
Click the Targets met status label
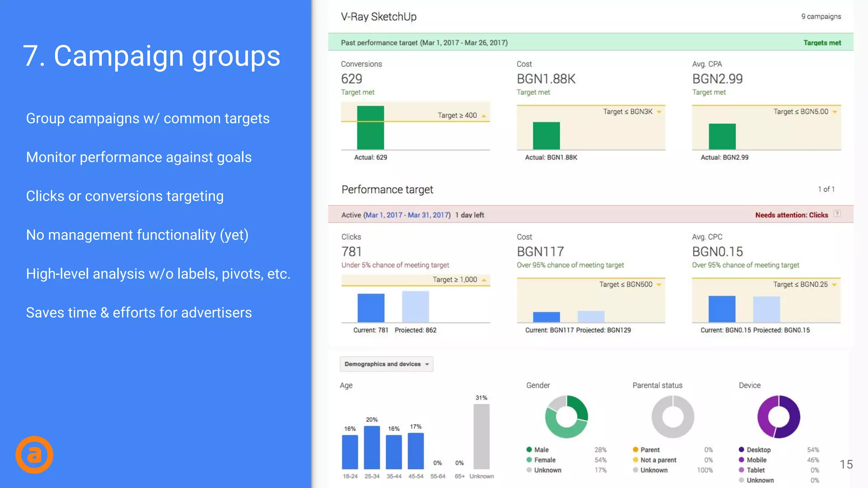pos(822,43)
